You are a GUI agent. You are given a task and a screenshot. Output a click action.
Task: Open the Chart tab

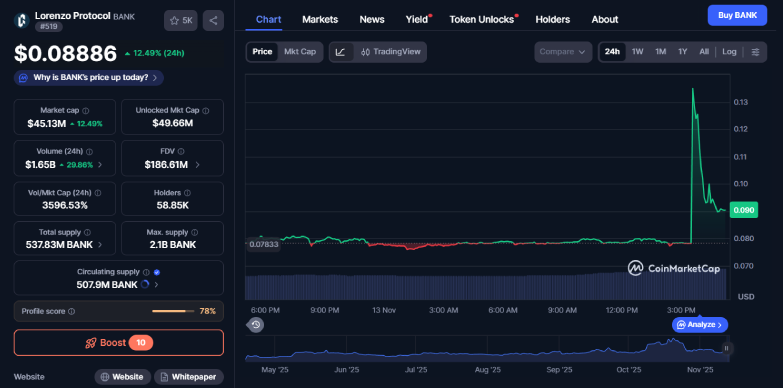click(x=269, y=19)
